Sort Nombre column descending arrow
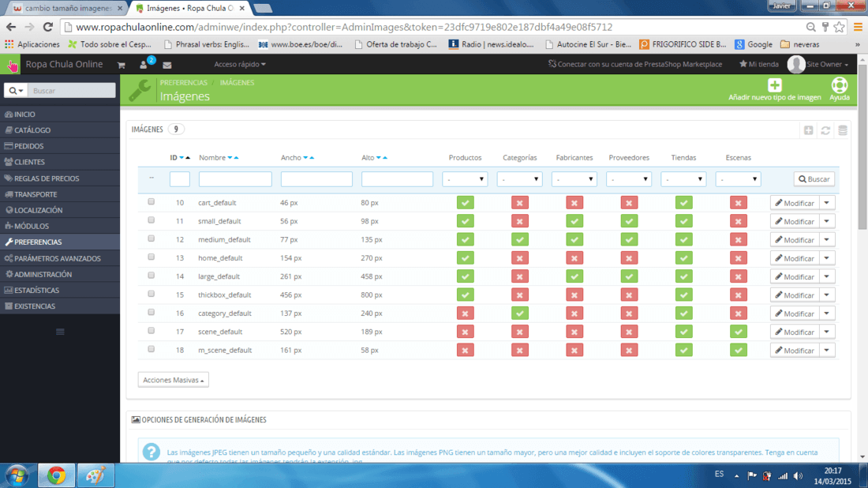The image size is (868, 488). coord(230,158)
